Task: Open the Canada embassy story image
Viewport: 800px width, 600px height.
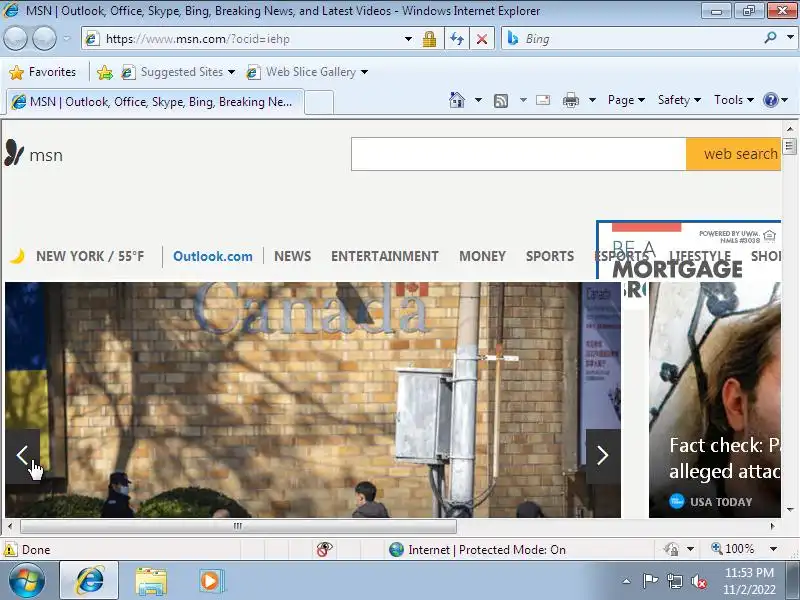Action: point(313,400)
